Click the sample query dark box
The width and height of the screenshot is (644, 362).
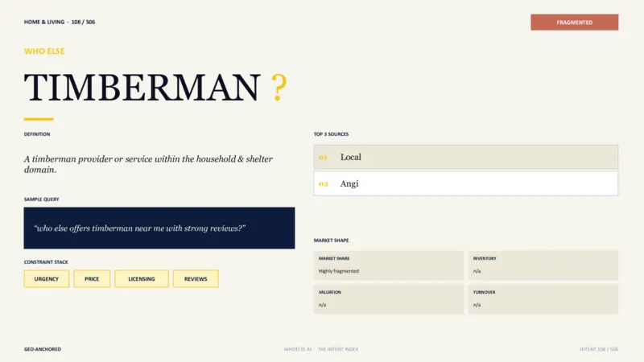pos(159,228)
